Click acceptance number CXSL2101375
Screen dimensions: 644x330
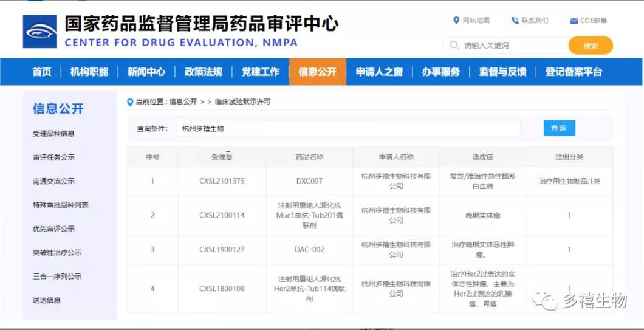(222, 181)
